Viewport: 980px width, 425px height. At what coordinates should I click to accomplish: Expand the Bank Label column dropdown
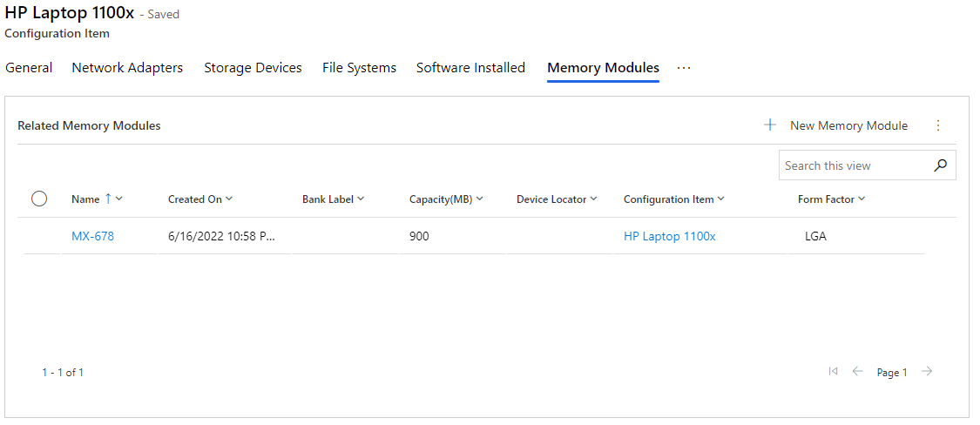[x=361, y=199]
